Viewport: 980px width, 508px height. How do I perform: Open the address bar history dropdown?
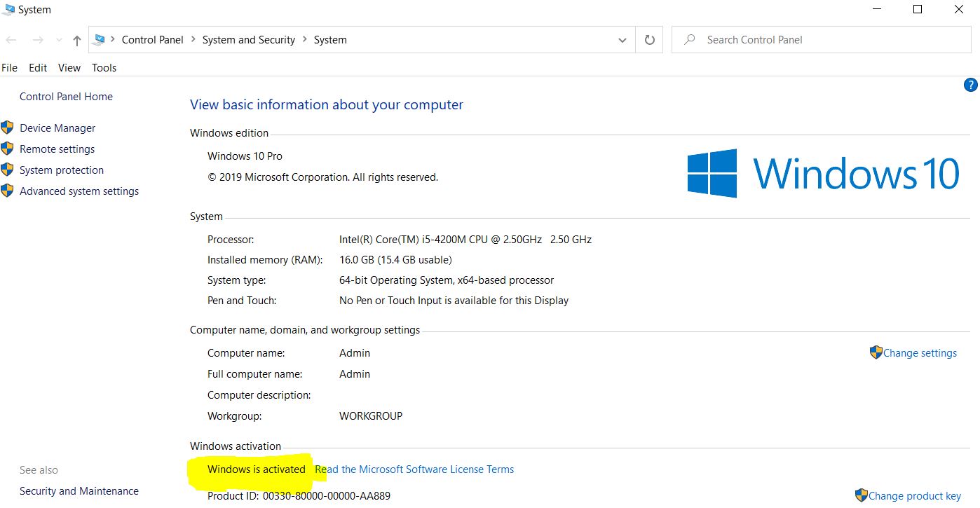point(622,41)
